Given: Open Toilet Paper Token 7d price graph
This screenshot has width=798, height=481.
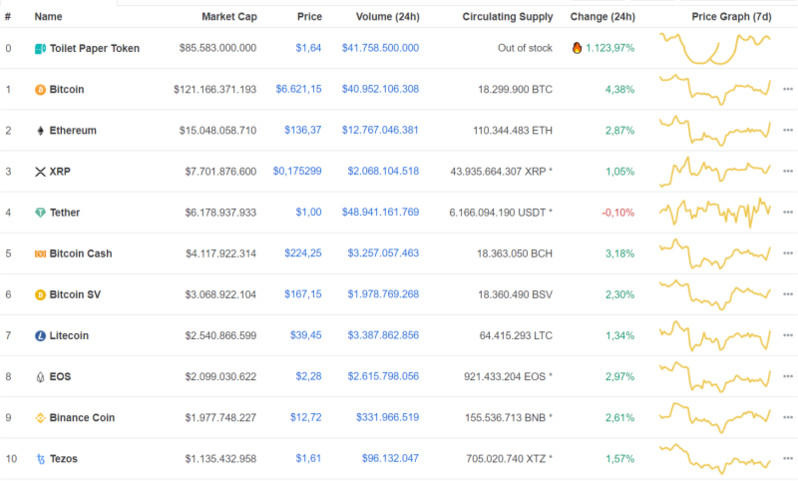Looking at the screenshot, I should [714, 47].
